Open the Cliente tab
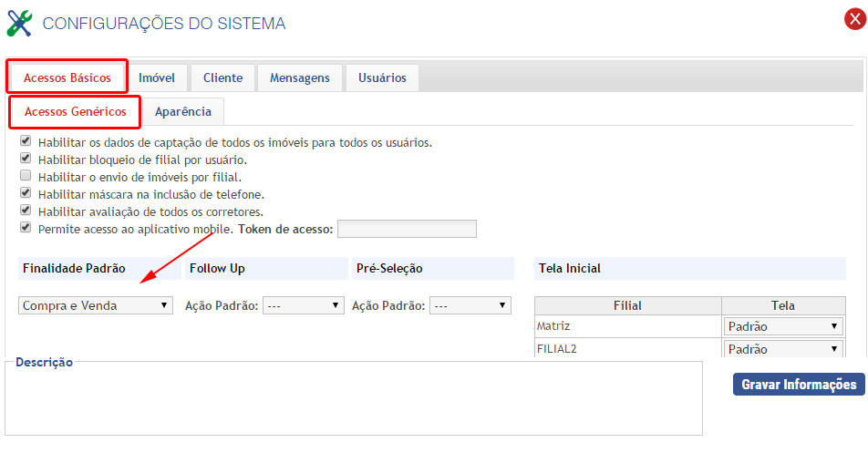The width and height of the screenshot is (868, 453). pyautogui.click(x=222, y=78)
